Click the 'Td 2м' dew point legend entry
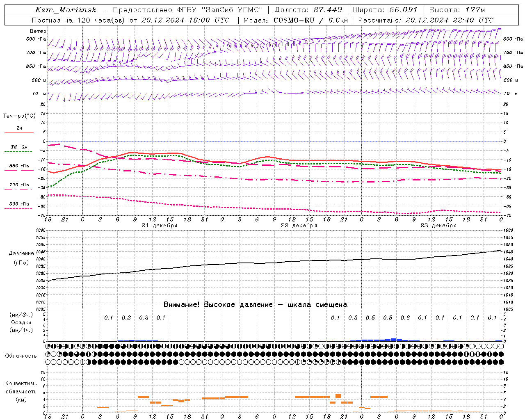This screenshot has width=525, height=420. point(19,147)
